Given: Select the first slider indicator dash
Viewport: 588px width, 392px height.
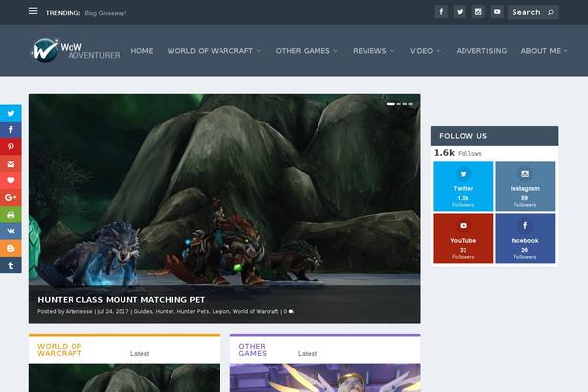Looking at the screenshot, I should 391,104.
